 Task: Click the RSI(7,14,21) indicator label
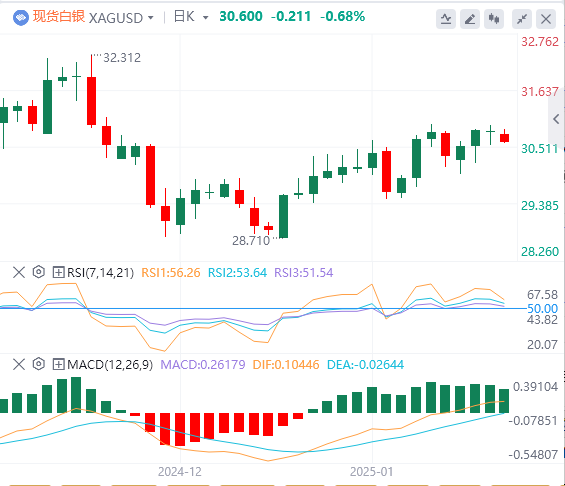(101, 273)
